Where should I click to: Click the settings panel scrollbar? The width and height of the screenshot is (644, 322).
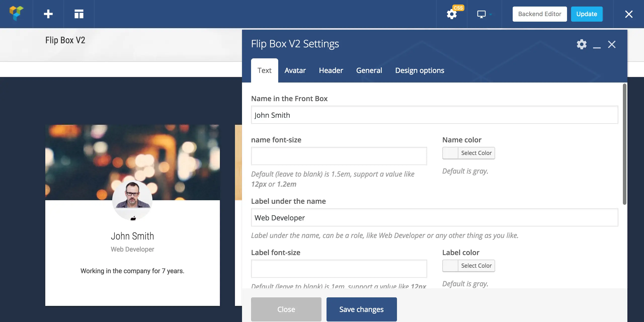pos(624,144)
